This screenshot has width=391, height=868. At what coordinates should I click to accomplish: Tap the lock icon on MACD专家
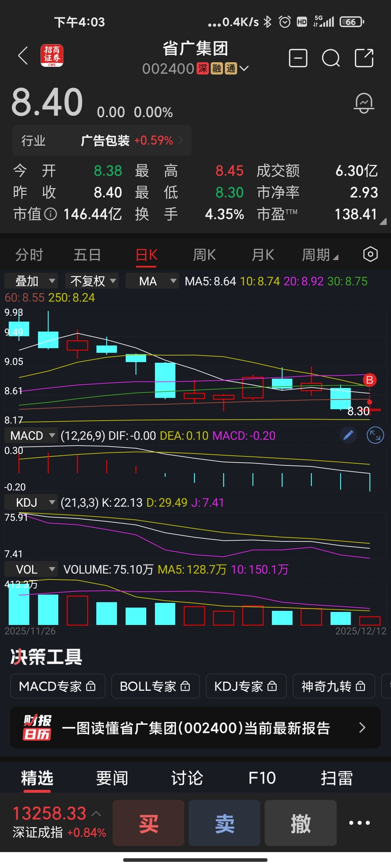click(91, 686)
